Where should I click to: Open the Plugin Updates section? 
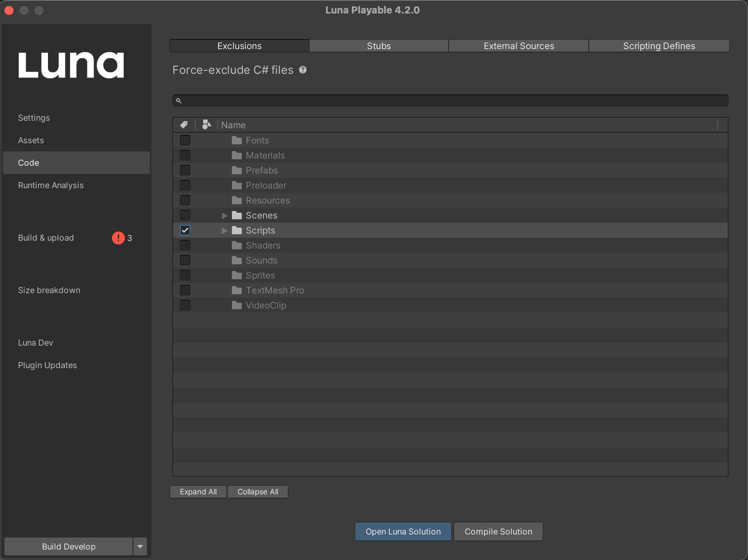(76, 365)
